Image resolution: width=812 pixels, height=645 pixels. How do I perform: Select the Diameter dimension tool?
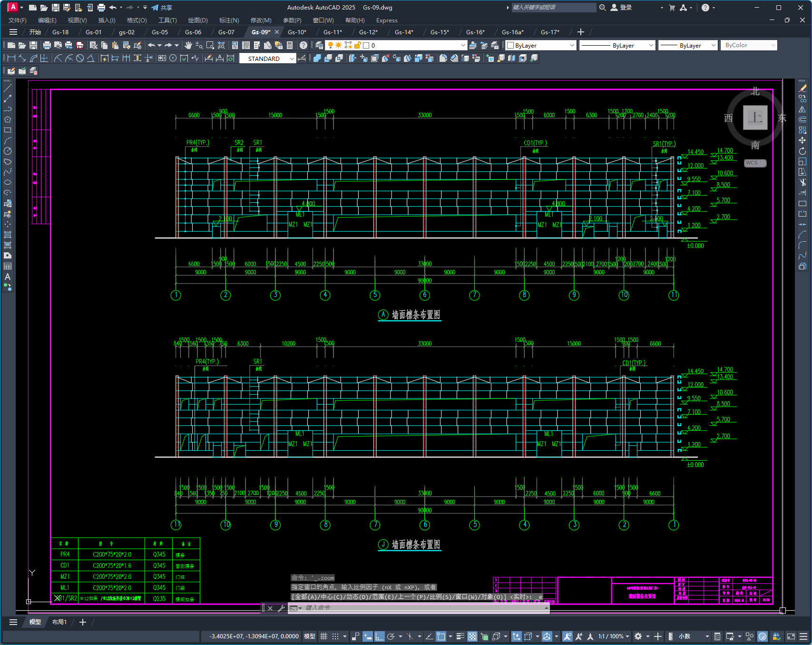tap(80, 58)
